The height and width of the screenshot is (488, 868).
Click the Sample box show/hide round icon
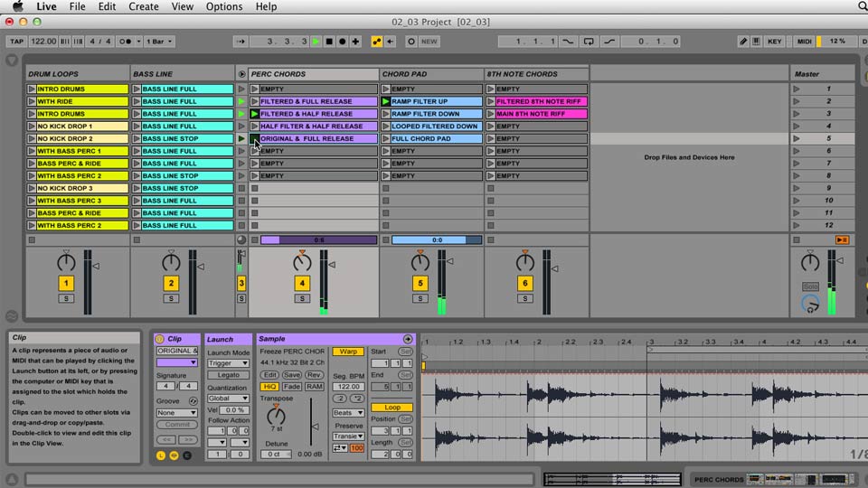tap(408, 339)
